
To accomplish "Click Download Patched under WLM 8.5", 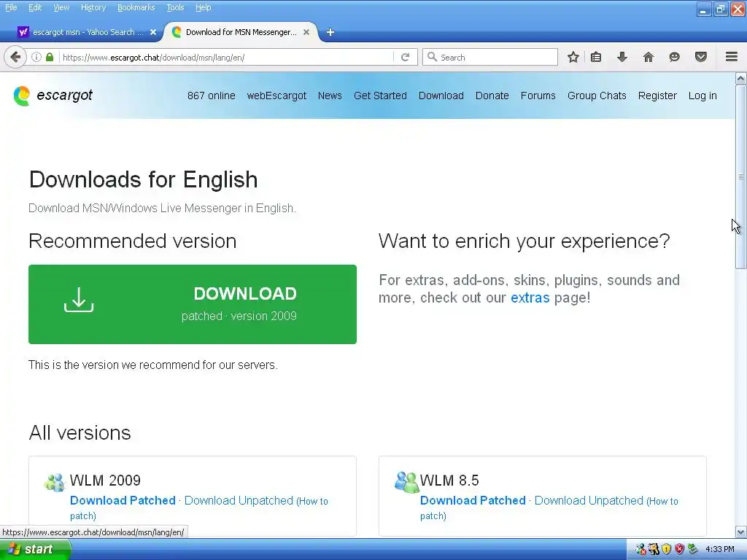I will (x=473, y=500).
